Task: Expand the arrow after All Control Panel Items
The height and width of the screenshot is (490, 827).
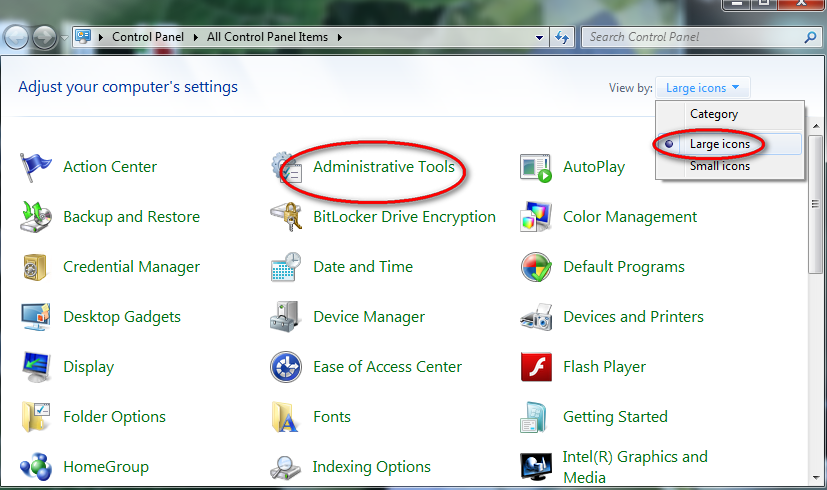Action: [x=340, y=37]
